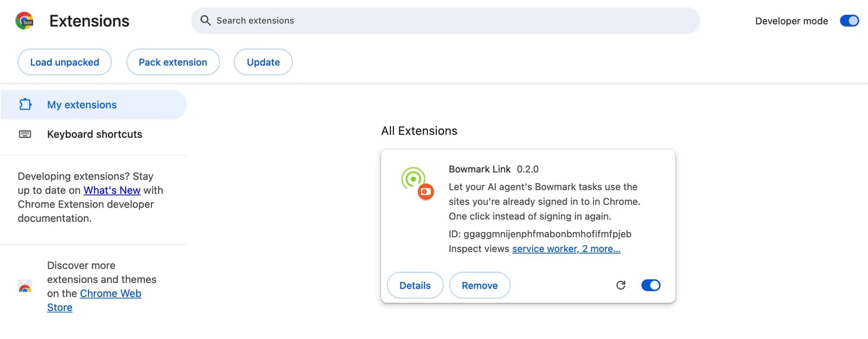The width and height of the screenshot is (868, 339).
Task: Click the Load unpacked button
Action: click(65, 62)
